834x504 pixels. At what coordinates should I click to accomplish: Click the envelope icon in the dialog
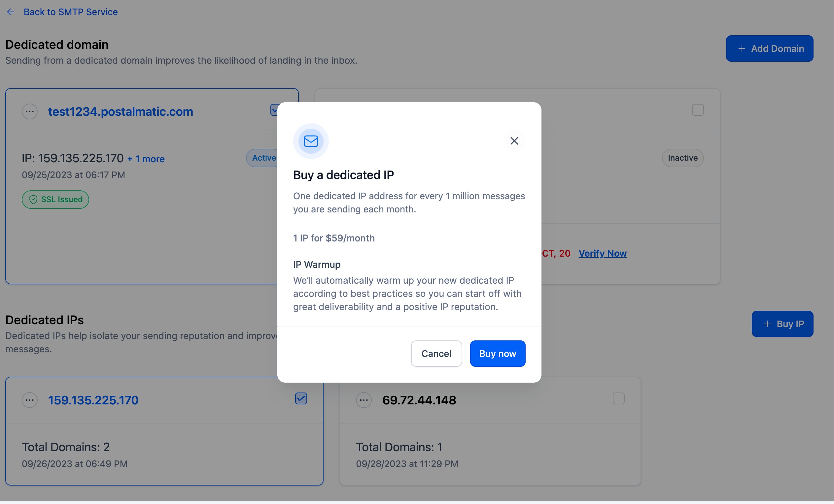pyautogui.click(x=311, y=141)
